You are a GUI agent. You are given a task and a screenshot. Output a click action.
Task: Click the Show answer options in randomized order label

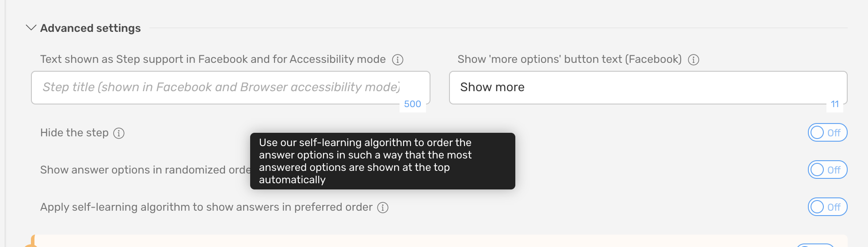(x=145, y=170)
